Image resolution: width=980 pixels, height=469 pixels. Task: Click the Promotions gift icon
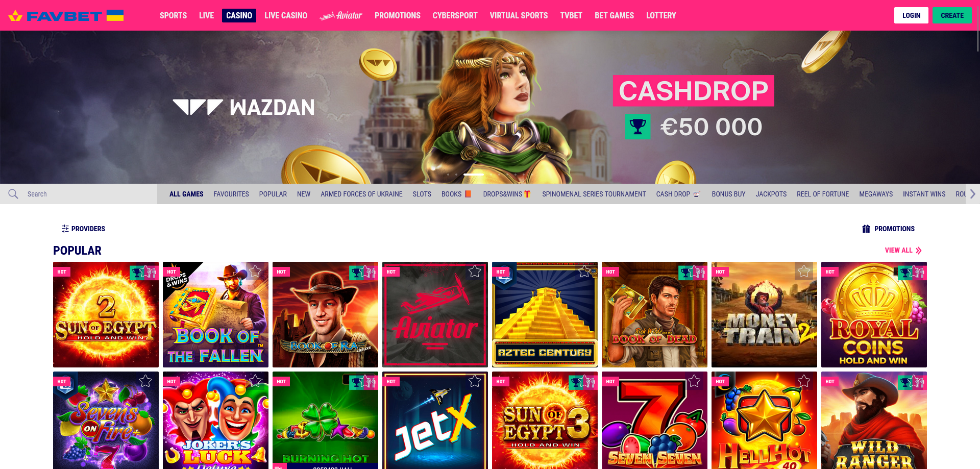[x=866, y=229]
